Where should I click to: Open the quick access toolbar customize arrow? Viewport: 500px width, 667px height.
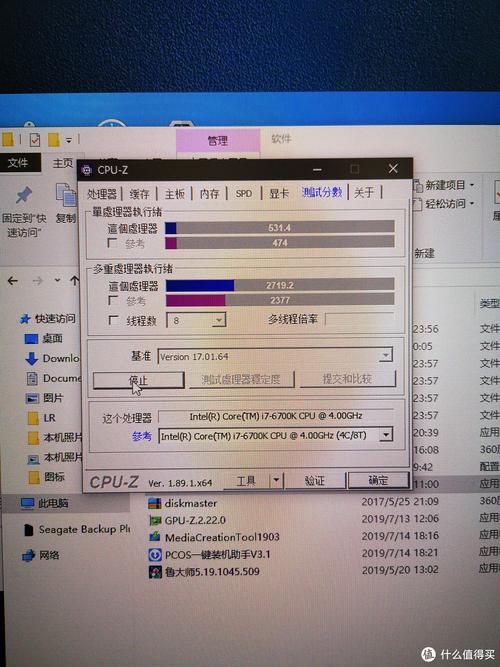(x=69, y=140)
